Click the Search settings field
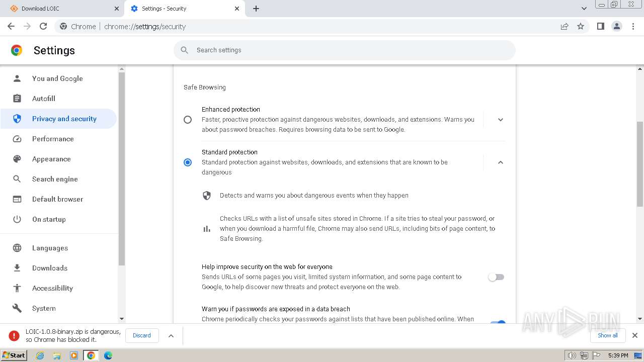 click(345, 50)
